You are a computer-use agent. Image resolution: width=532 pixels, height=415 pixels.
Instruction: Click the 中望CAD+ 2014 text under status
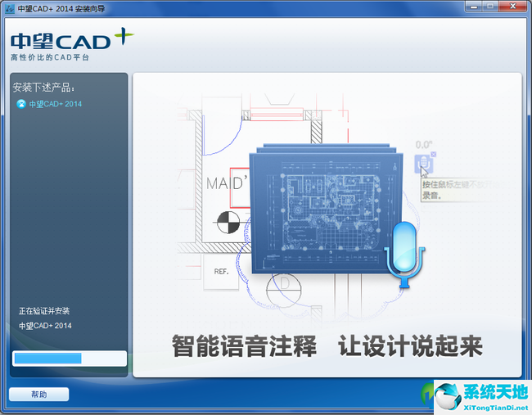[45, 326]
